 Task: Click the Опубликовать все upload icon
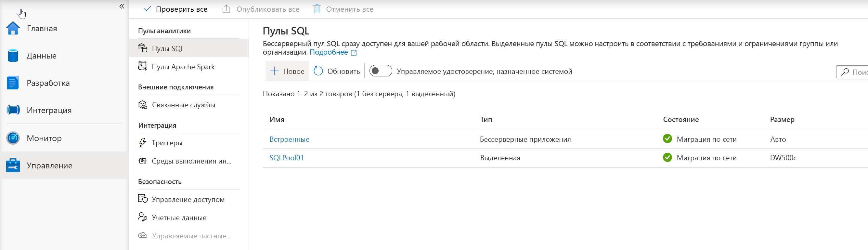click(x=227, y=9)
